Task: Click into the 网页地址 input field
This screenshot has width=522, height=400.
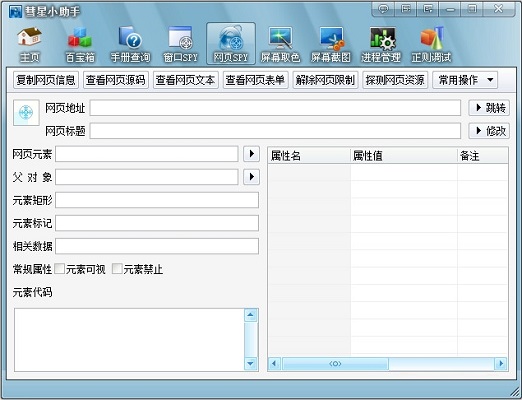Action: click(x=275, y=108)
